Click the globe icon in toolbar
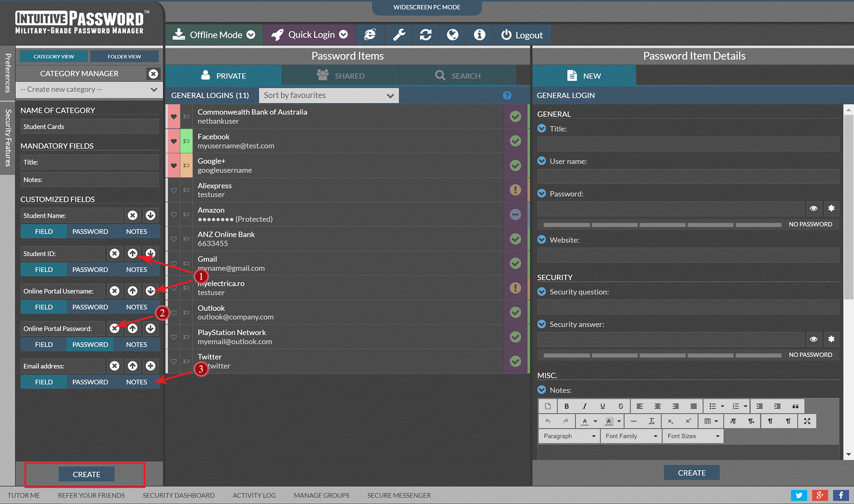The width and height of the screenshot is (854, 504). (452, 35)
